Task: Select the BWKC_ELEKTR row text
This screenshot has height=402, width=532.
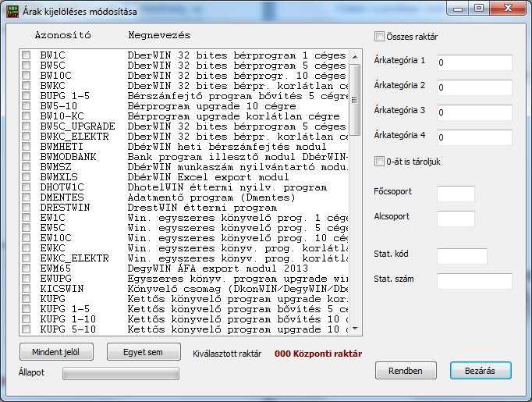Action: point(74,137)
